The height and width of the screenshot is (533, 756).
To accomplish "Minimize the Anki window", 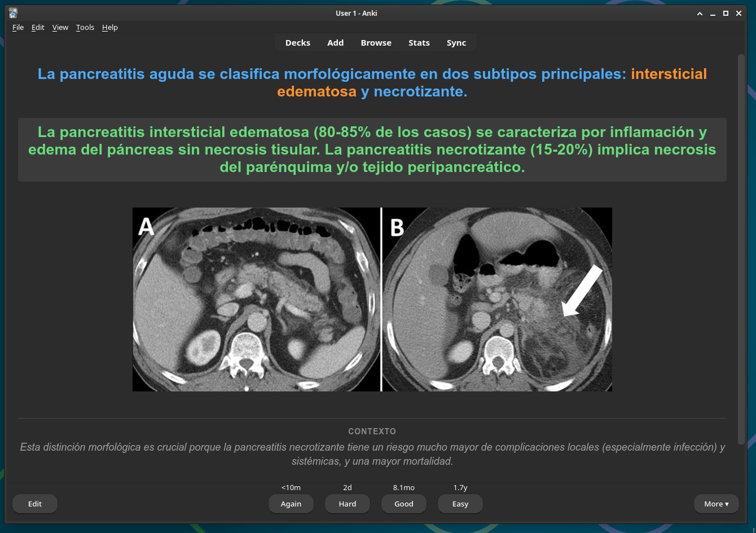I will click(713, 13).
